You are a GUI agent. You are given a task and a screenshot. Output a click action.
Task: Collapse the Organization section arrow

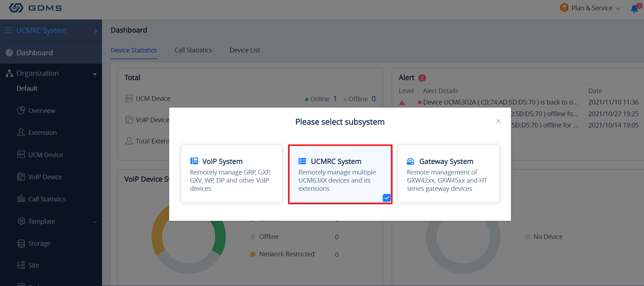click(x=95, y=74)
